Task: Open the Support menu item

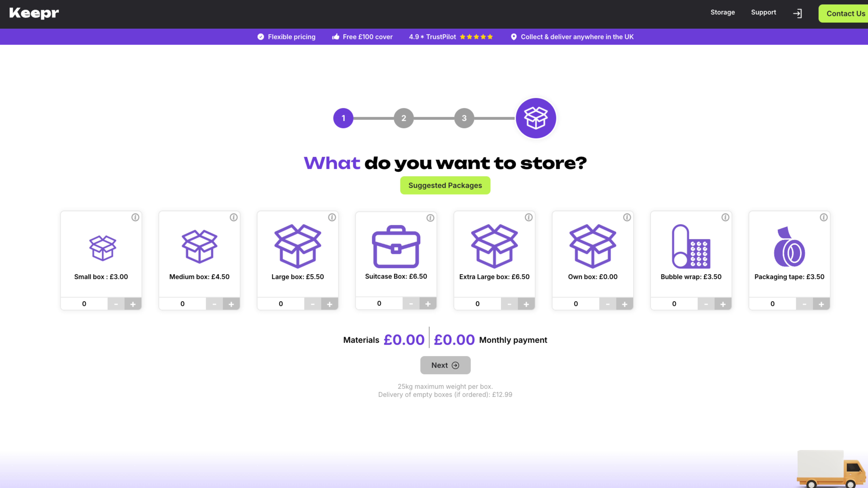Action: [763, 12]
